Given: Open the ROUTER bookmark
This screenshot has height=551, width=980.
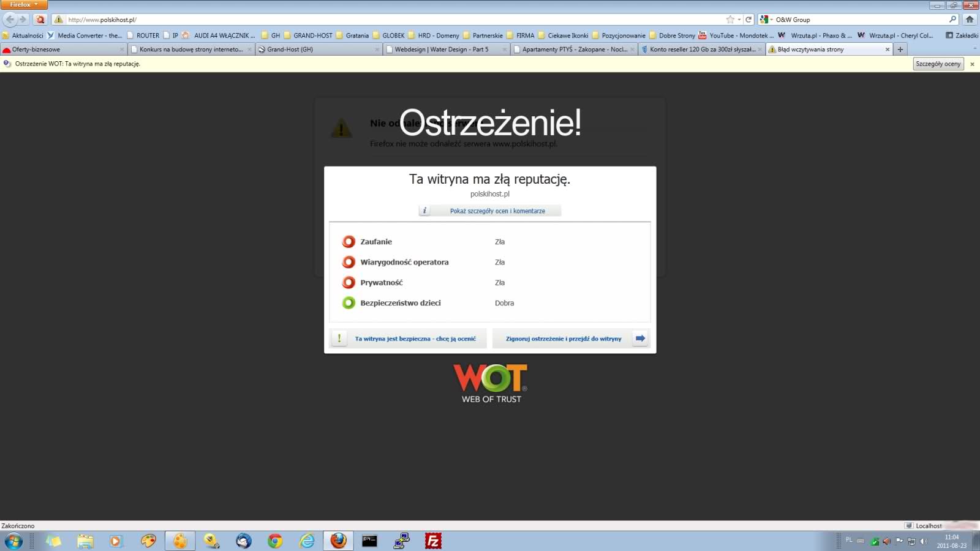Looking at the screenshot, I should (x=143, y=36).
